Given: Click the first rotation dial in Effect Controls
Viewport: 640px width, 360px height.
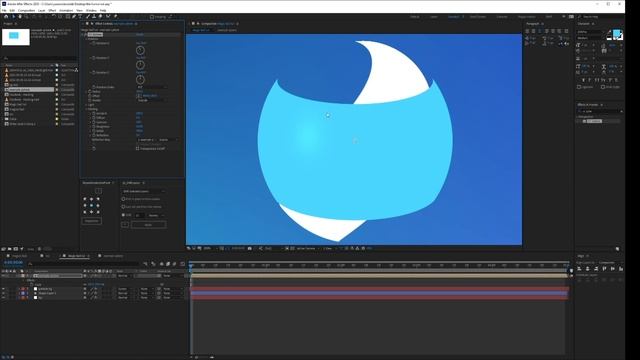Looking at the screenshot, I should (140, 51).
